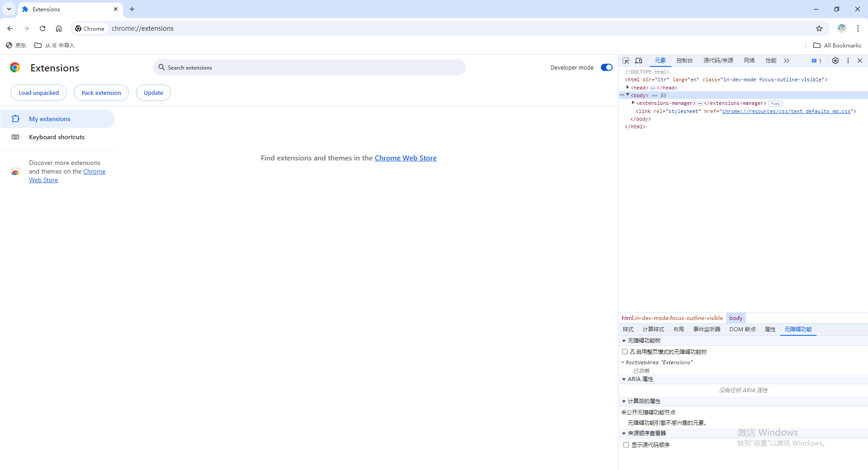Click the keyboard icon for Keyboard shortcuts

pos(15,137)
